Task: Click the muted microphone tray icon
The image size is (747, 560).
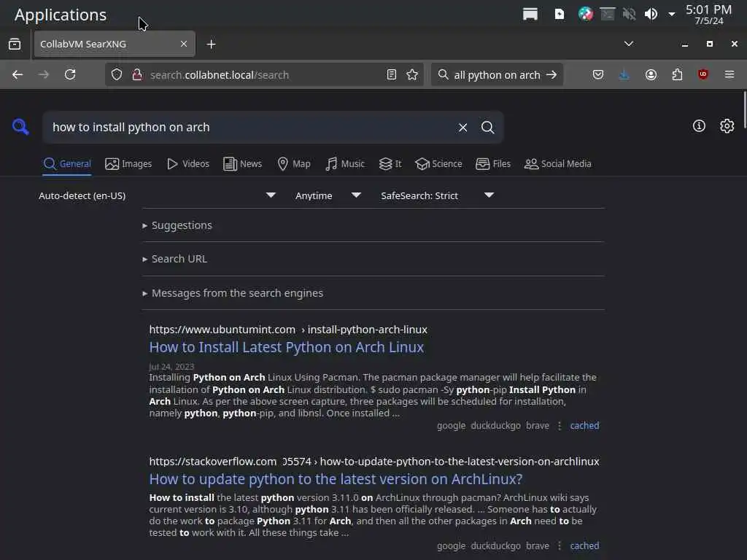Action: click(629, 15)
